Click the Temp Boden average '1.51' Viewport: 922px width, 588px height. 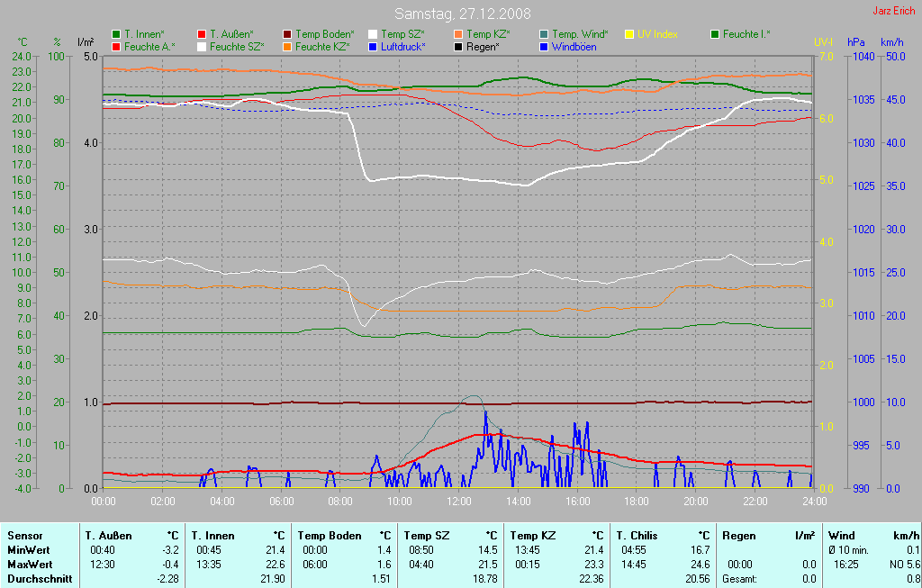tap(382, 579)
